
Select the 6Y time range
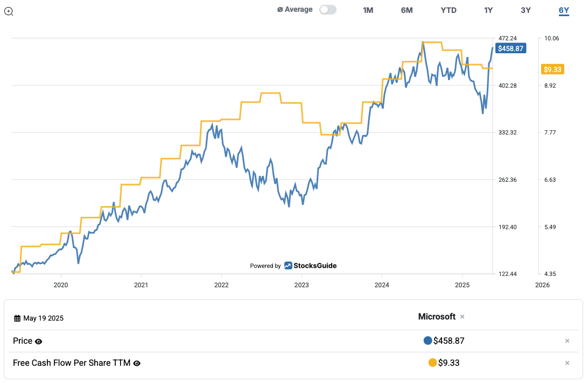564,10
